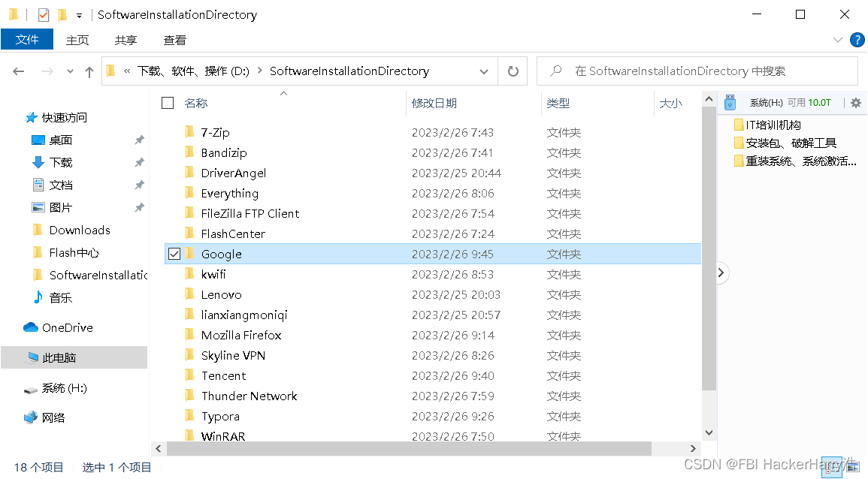The image size is (868, 479).
Task: Select the lianxiangmoniqi folder name
Action: [244, 315]
